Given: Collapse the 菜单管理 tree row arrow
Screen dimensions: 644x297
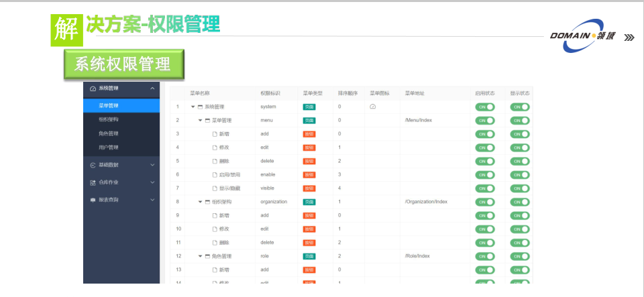Looking at the screenshot, I should (x=200, y=121).
